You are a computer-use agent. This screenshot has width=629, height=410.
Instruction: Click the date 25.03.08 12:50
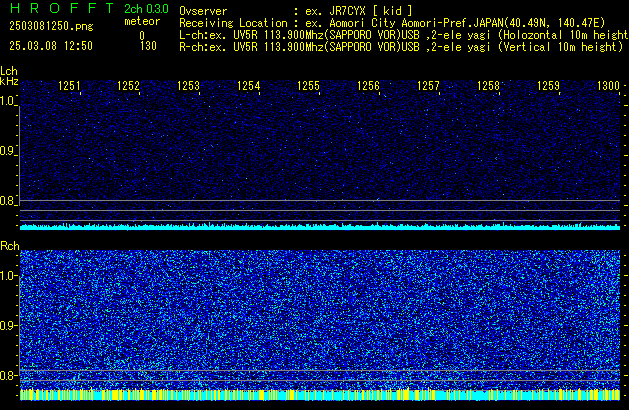click(51, 46)
